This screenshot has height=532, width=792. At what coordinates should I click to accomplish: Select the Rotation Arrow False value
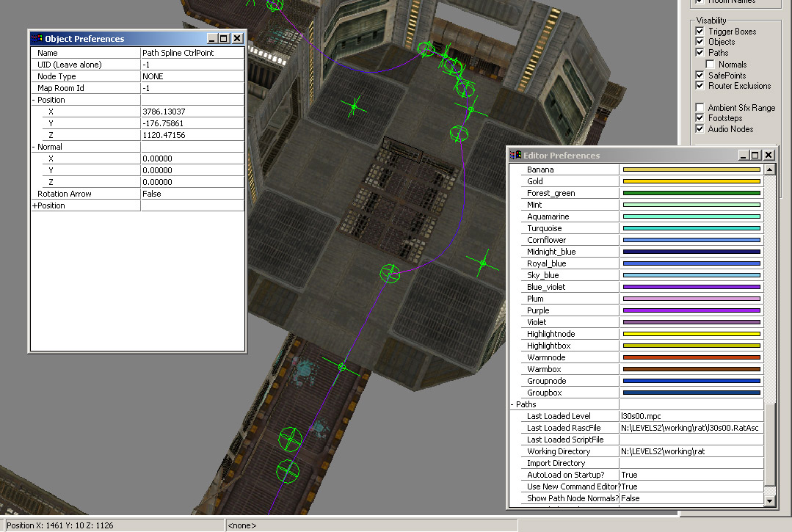(191, 194)
